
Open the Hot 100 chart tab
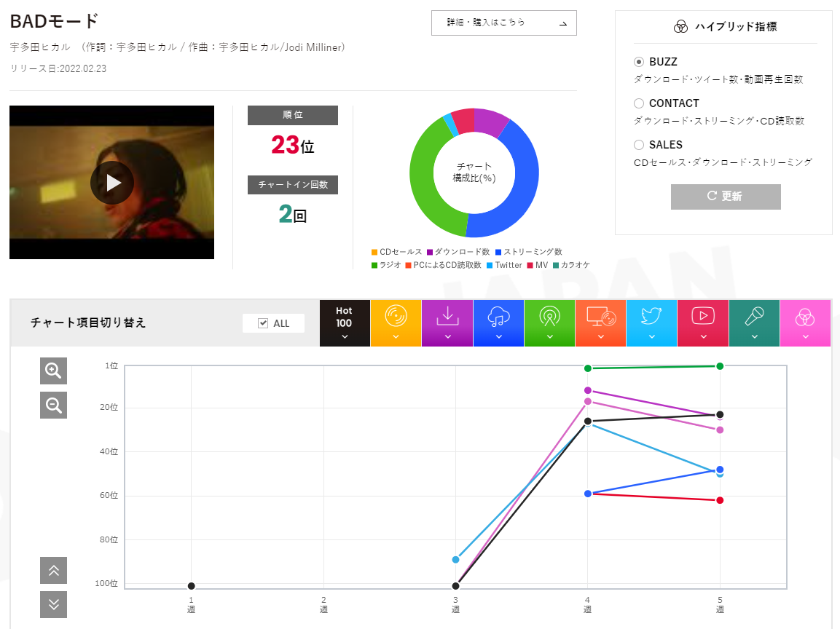[x=345, y=323]
